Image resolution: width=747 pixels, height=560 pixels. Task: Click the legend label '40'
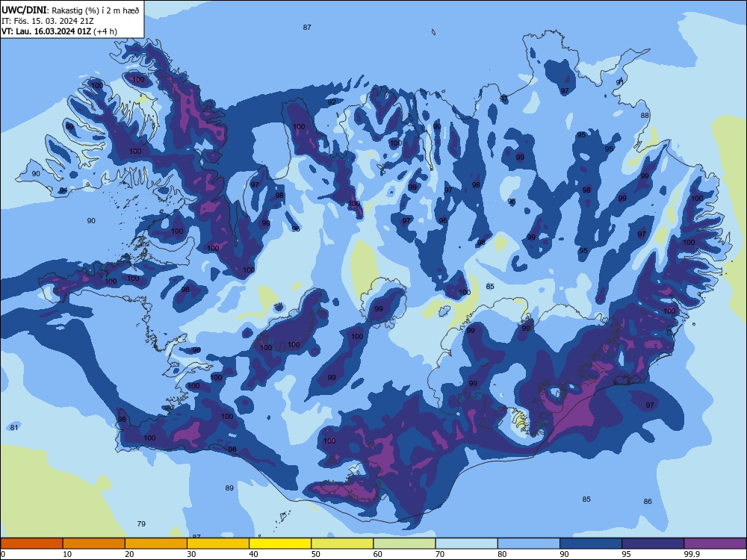(x=253, y=554)
